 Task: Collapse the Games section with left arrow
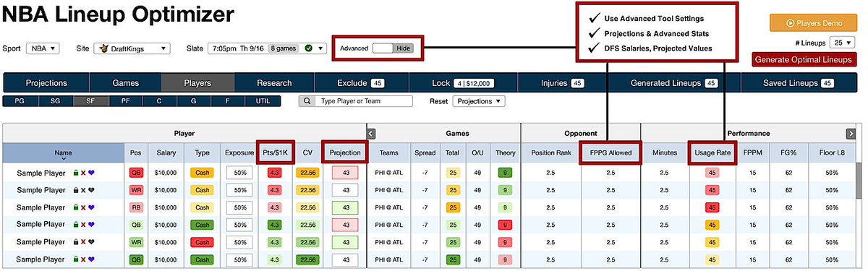pos(372,133)
